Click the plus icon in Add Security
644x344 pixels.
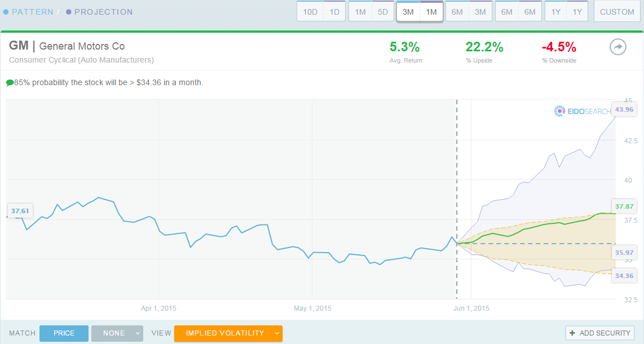[x=572, y=333]
